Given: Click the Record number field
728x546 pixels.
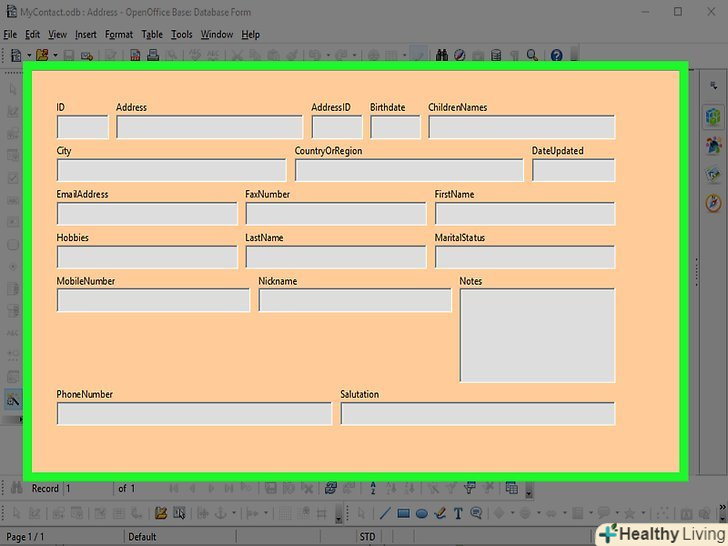Looking at the screenshot, I should 88,488.
